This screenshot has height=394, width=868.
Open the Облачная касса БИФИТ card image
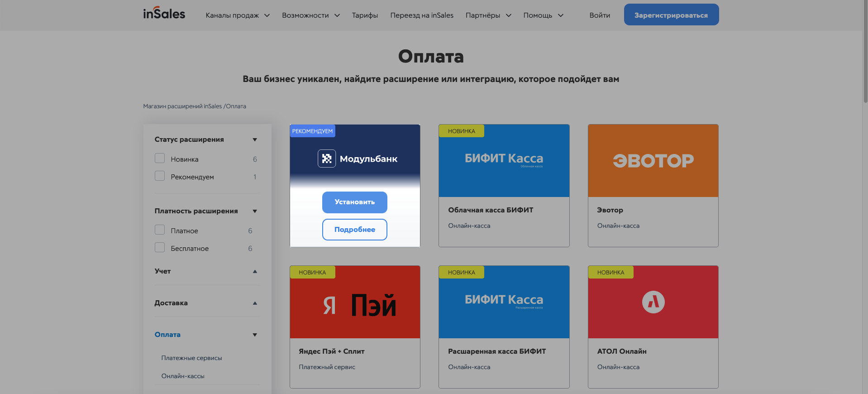coord(504,161)
